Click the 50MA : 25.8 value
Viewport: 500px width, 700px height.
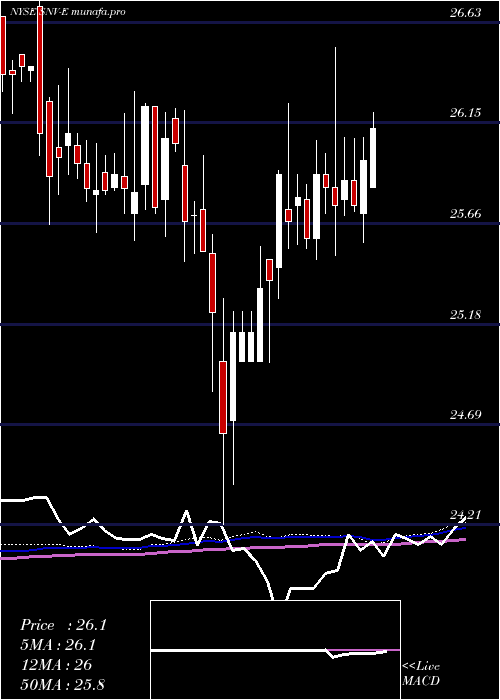(62, 684)
